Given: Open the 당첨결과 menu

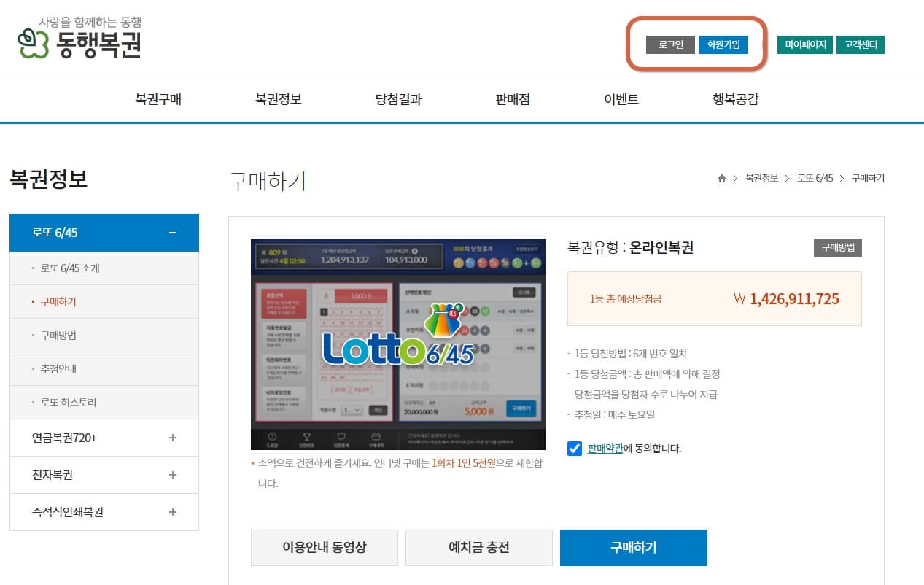Looking at the screenshot, I should click(397, 100).
